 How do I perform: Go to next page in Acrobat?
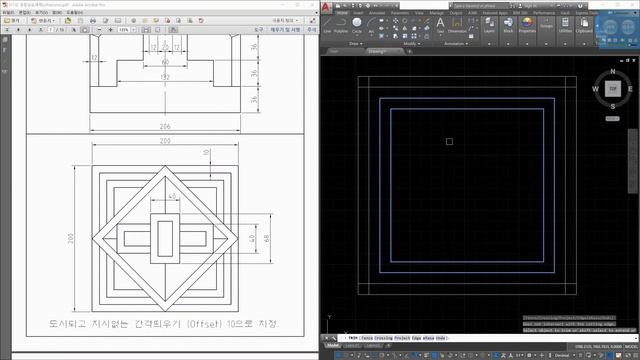pyautogui.click(x=29, y=30)
